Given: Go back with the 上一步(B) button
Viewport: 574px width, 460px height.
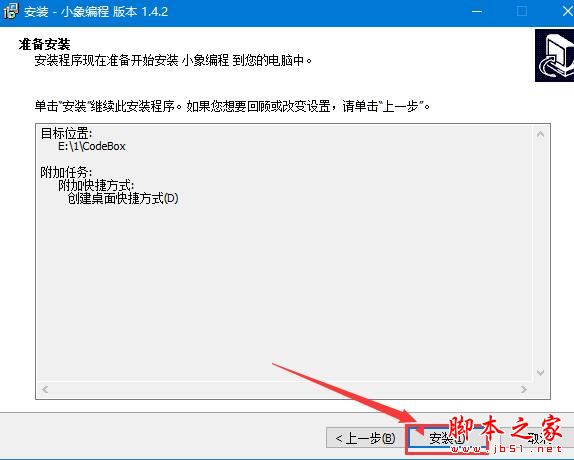Looking at the screenshot, I should pos(365,438).
